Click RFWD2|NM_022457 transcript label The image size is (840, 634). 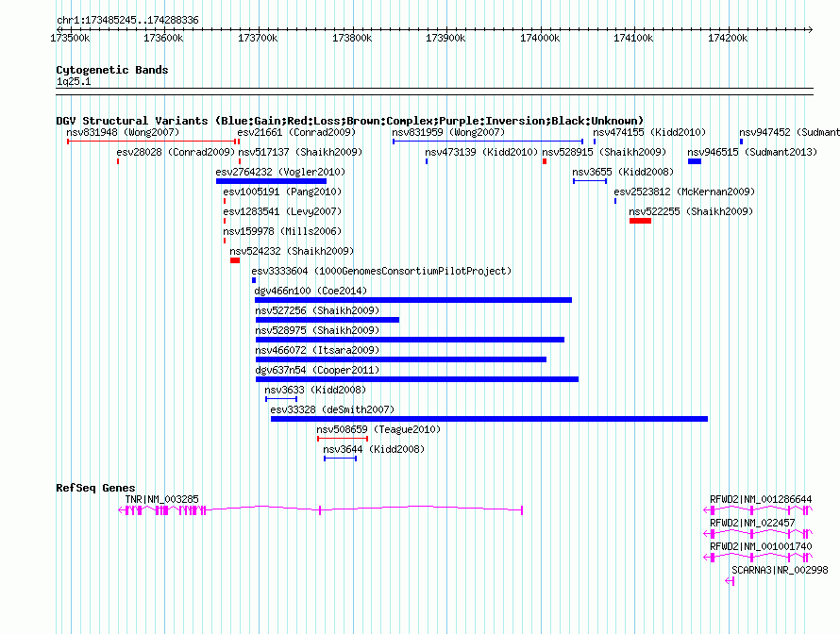[752, 523]
